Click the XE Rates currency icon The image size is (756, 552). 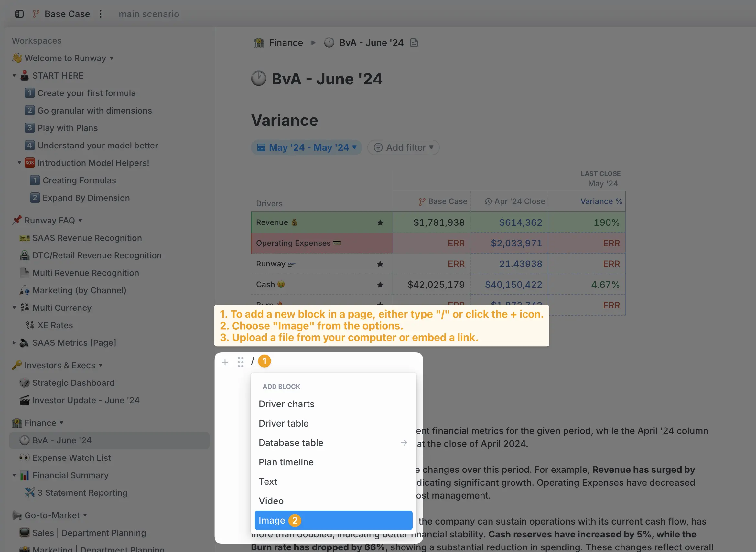30,325
